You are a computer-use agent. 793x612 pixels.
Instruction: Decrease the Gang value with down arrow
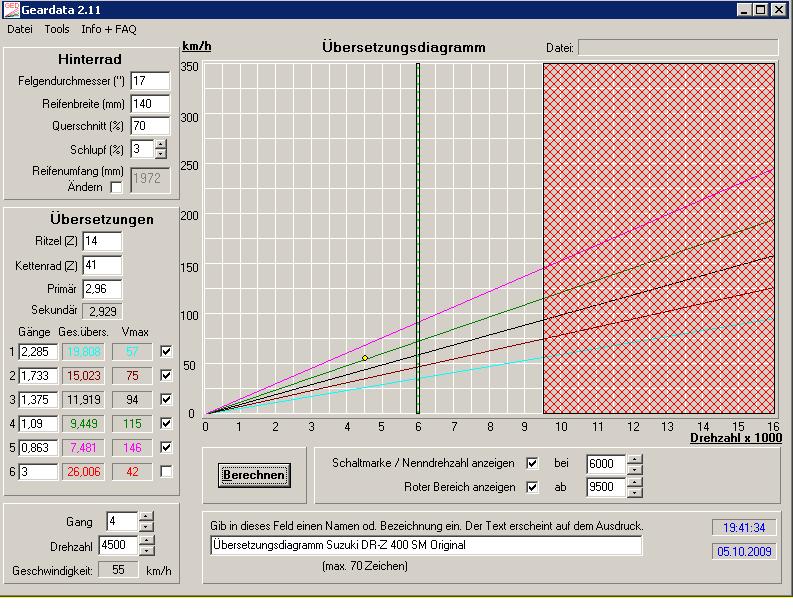pos(146,527)
